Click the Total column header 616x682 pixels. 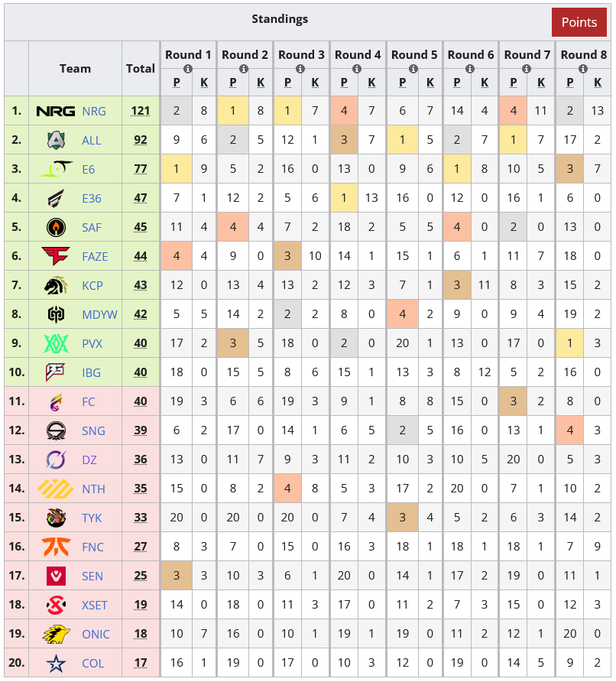141,68
